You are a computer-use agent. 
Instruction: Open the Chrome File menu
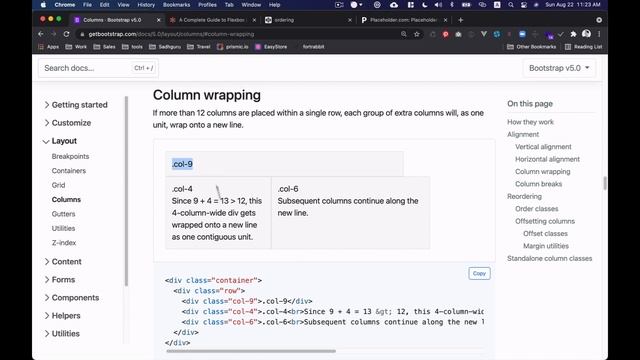(x=87, y=5)
